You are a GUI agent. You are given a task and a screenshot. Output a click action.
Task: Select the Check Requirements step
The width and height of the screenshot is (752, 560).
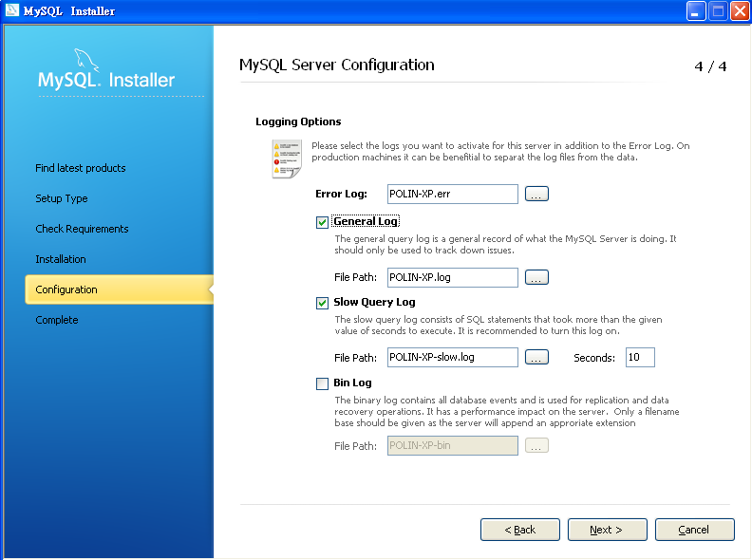[82, 229]
